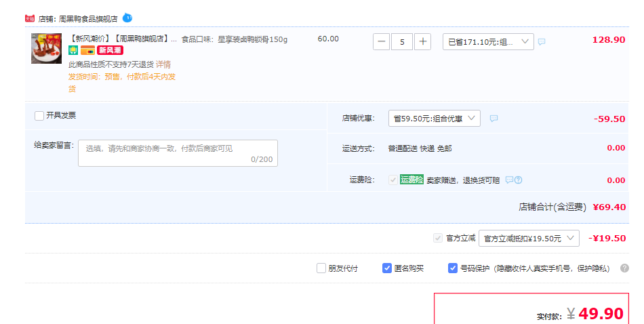Screen dimensions: 644x324
Task: Click the shipping method 普通配送 快递 免邮
Action: (x=420, y=148)
